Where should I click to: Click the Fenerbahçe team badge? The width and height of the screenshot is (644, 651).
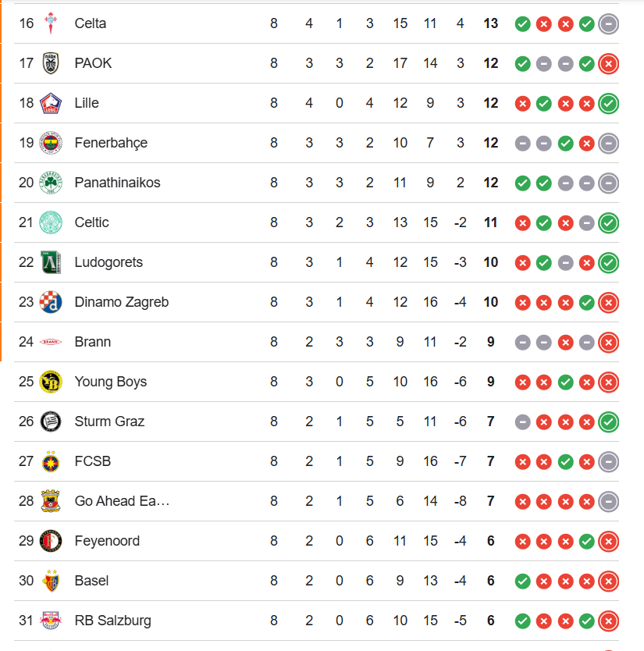pos(51,143)
